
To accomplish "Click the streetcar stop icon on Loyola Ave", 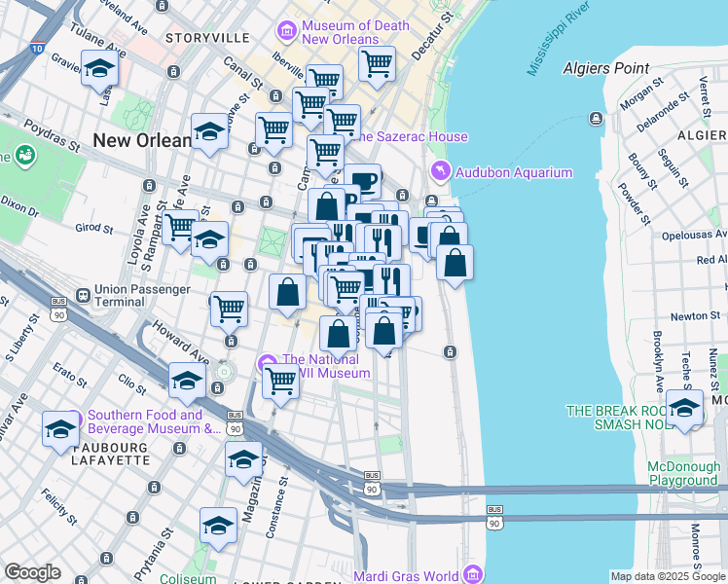I will click(x=149, y=186).
